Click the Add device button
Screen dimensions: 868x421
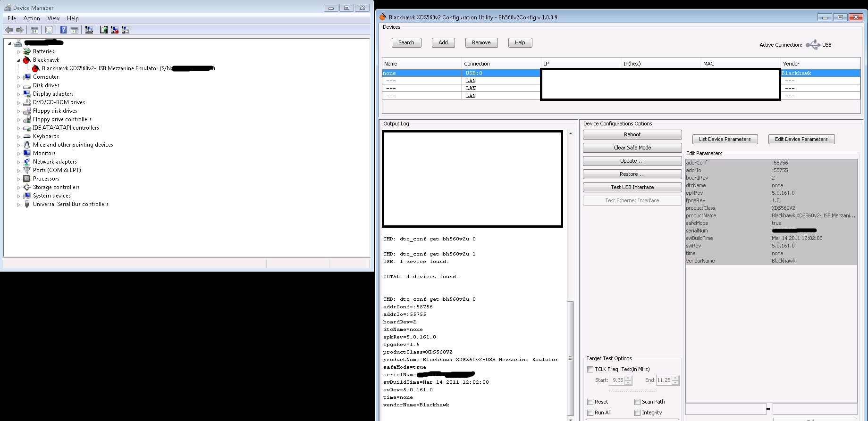(443, 42)
